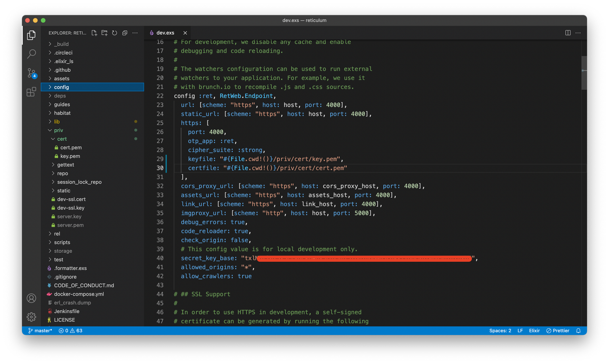The width and height of the screenshot is (609, 364).
Task: Expand the selected config folder
Action: click(x=92, y=87)
